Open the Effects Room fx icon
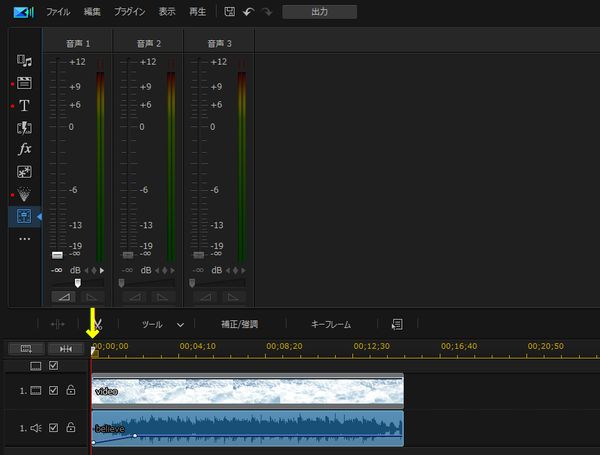 pyautogui.click(x=25, y=149)
